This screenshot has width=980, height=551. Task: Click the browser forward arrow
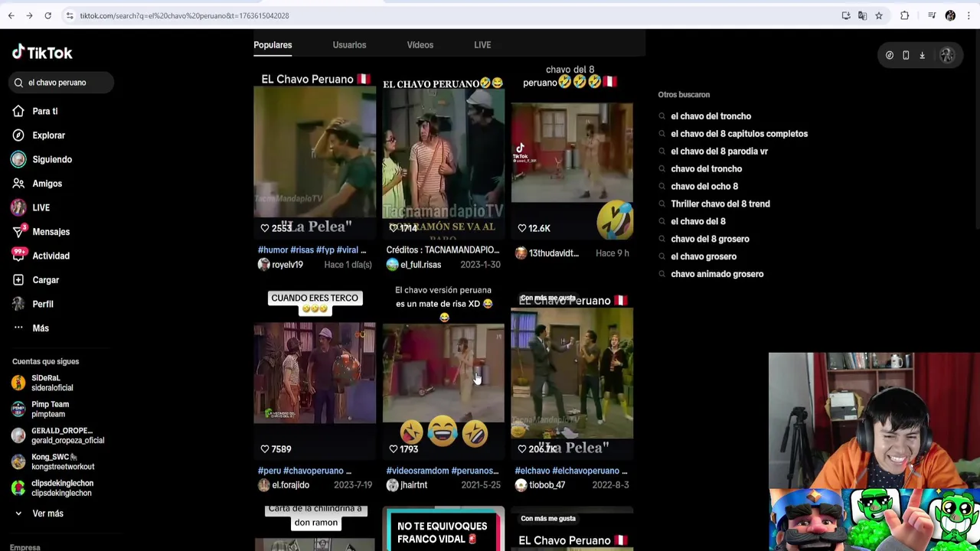click(29, 15)
